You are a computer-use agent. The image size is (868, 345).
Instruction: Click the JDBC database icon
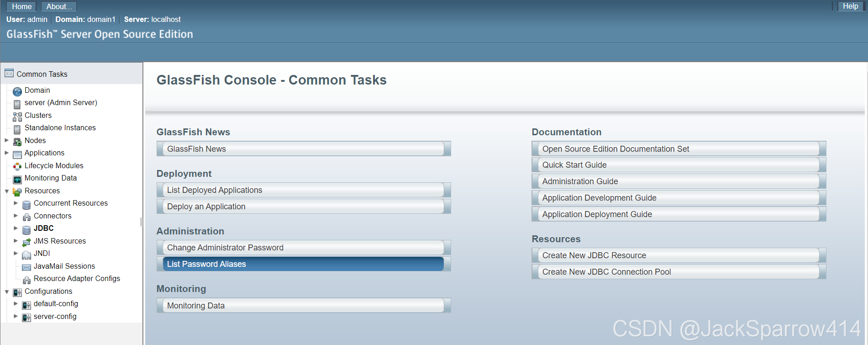26,229
